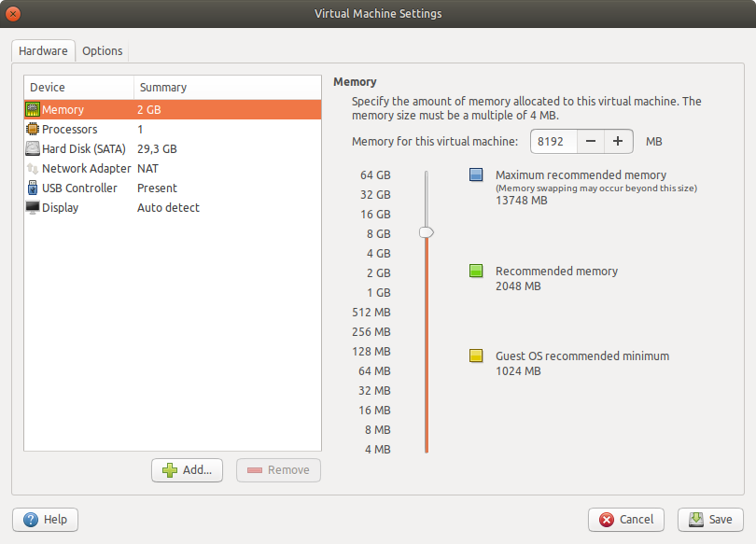
Task: Select the Network Adapter device icon
Action: click(x=33, y=168)
